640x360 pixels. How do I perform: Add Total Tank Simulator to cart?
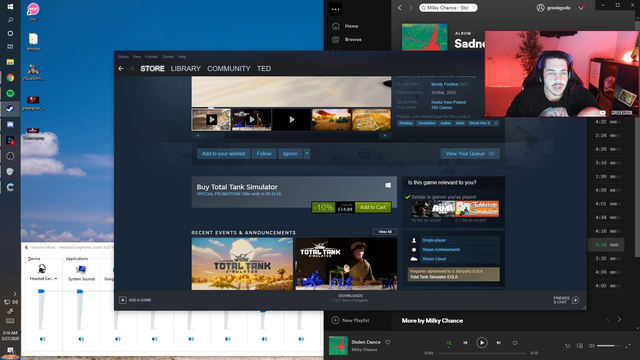point(373,207)
